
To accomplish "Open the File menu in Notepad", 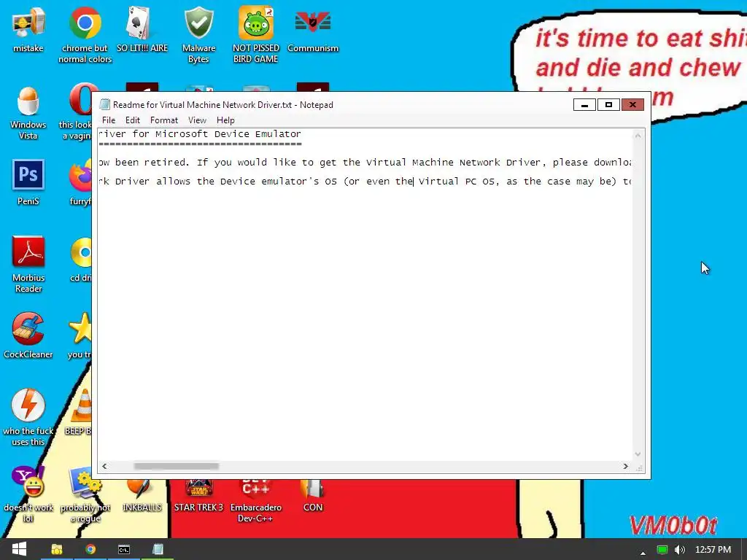I will point(109,120).
